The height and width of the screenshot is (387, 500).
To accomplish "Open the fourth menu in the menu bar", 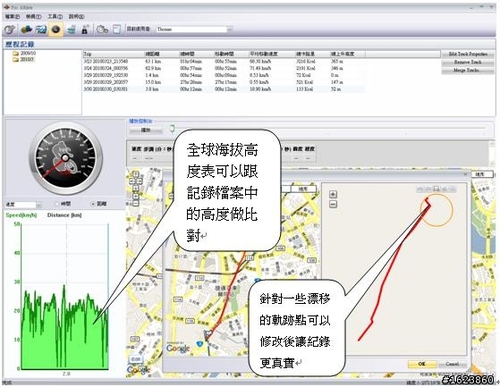I will 76,16.
